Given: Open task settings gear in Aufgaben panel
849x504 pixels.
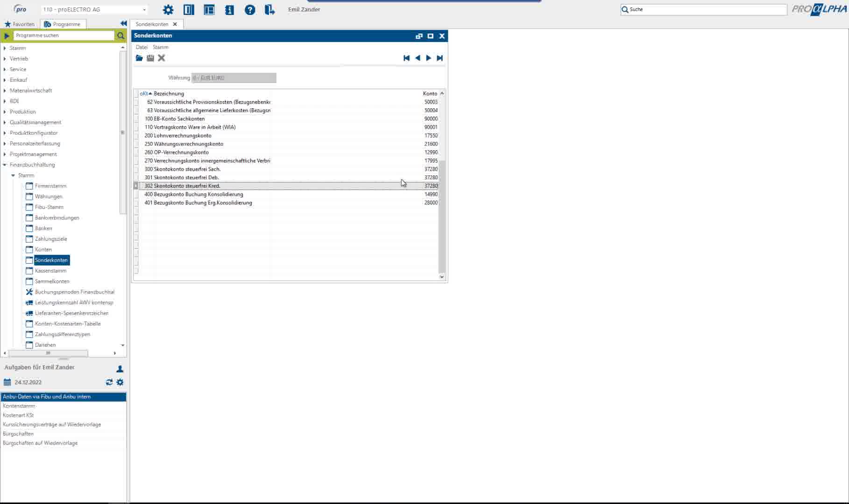Looking at the screenshot, I should click(x=120, y=382).
